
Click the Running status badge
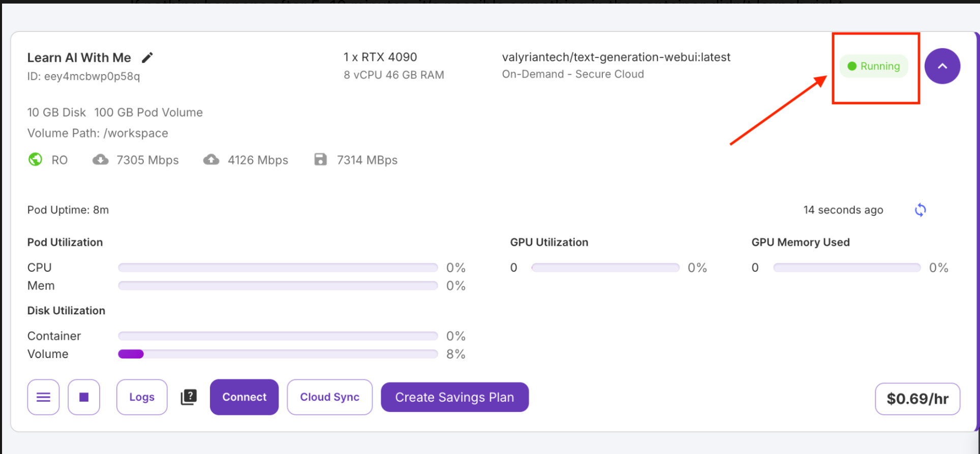pos(874,66)
